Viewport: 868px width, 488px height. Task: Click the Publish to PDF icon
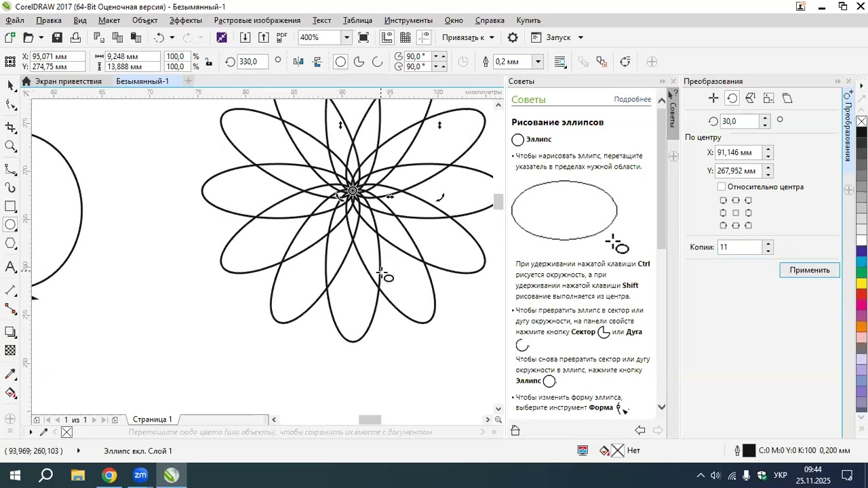coord(281,37)
